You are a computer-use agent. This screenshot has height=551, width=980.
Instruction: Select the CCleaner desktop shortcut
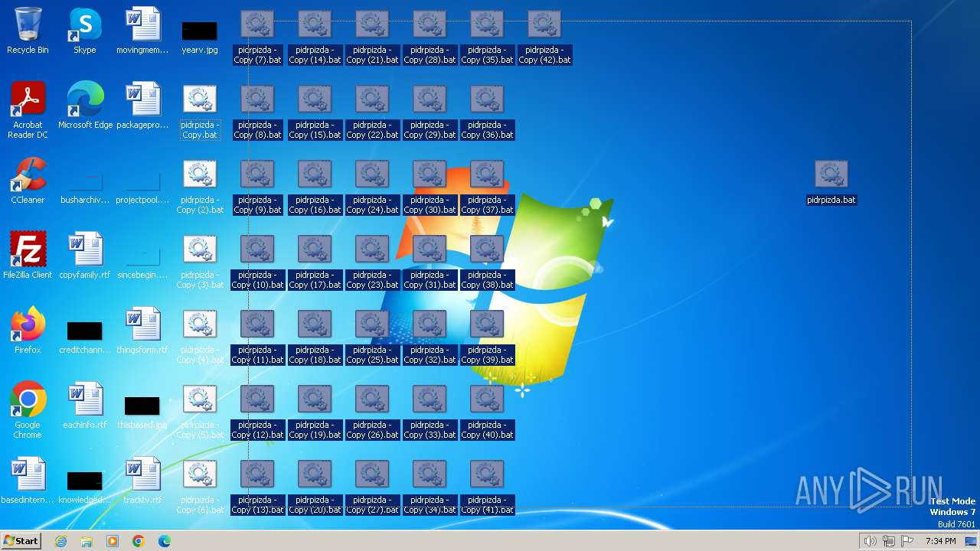28,181
